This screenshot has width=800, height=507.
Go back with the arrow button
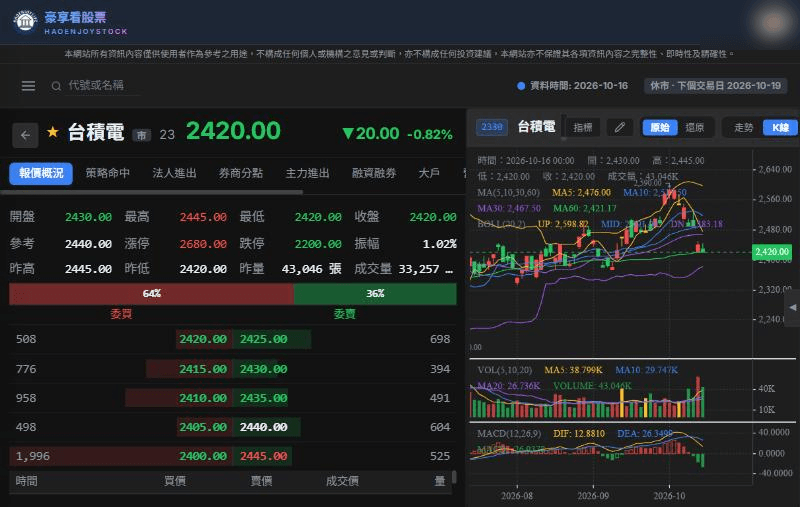click(25, 135)
